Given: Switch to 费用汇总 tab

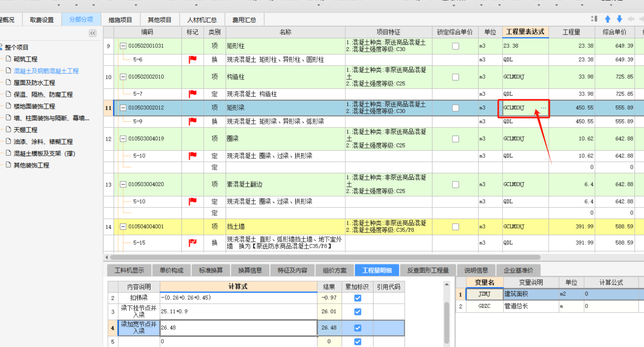Looking at the screenshot, I should (244, 20).
